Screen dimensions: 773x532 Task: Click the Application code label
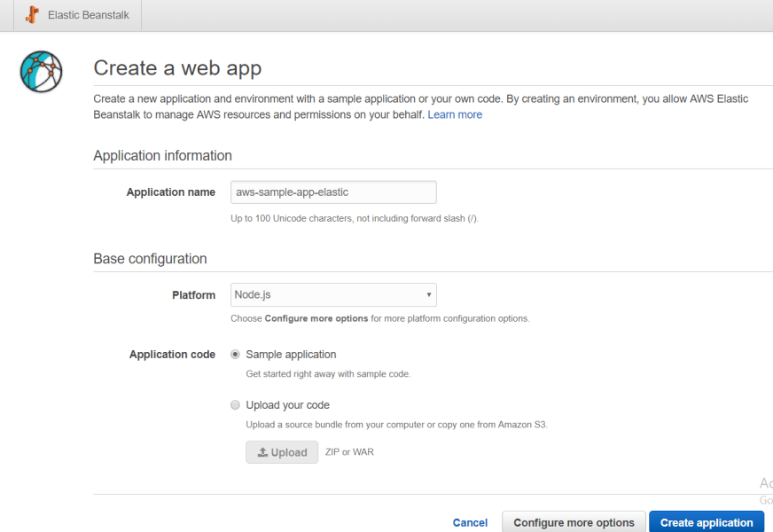[x=172, y=355]
